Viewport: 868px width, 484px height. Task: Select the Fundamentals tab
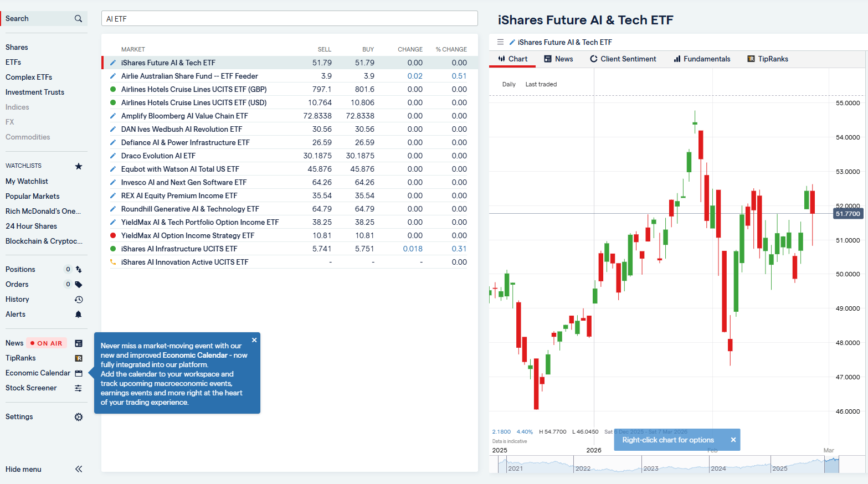702,59
